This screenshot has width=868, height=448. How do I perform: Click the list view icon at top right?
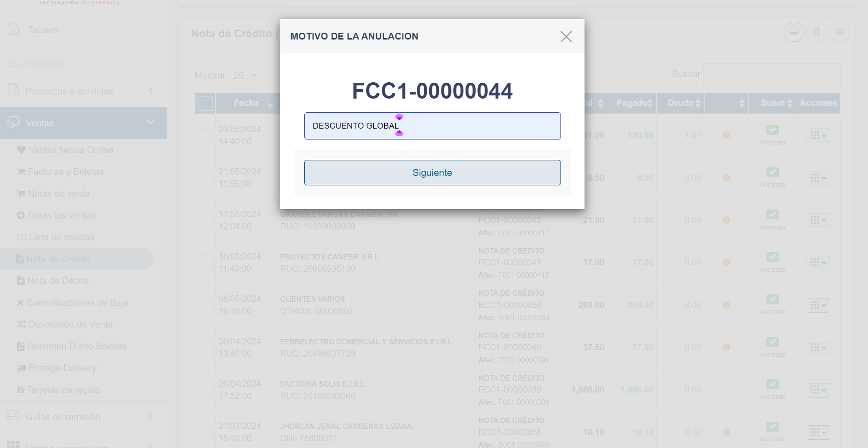[840, 32]
